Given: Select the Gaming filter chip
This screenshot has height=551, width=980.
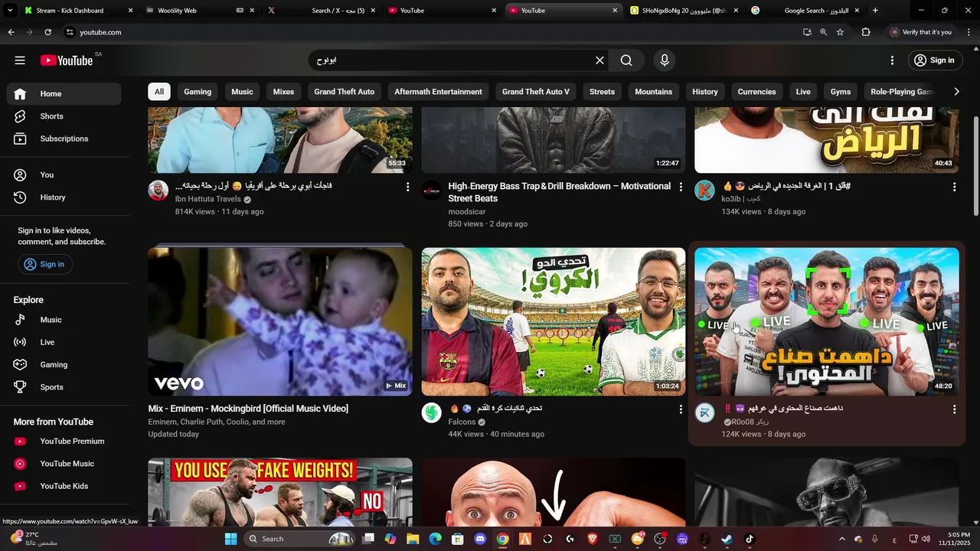Looking at the screenshot, I should (198, 92).
